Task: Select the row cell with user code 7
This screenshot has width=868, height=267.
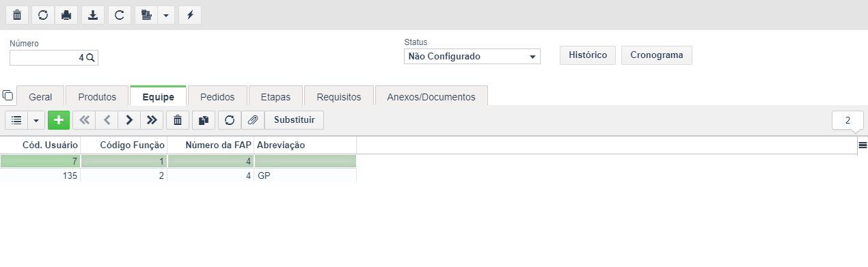Action: coord(40,161)
